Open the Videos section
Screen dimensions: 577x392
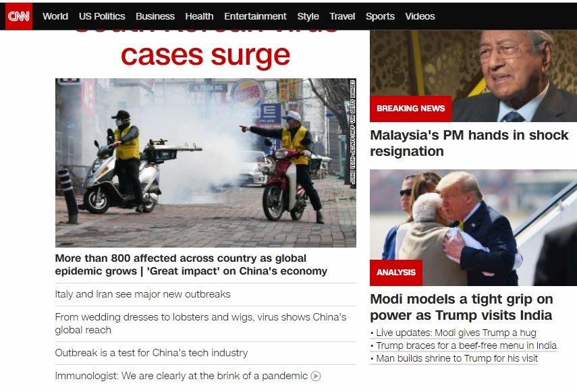tap(420, 16)
